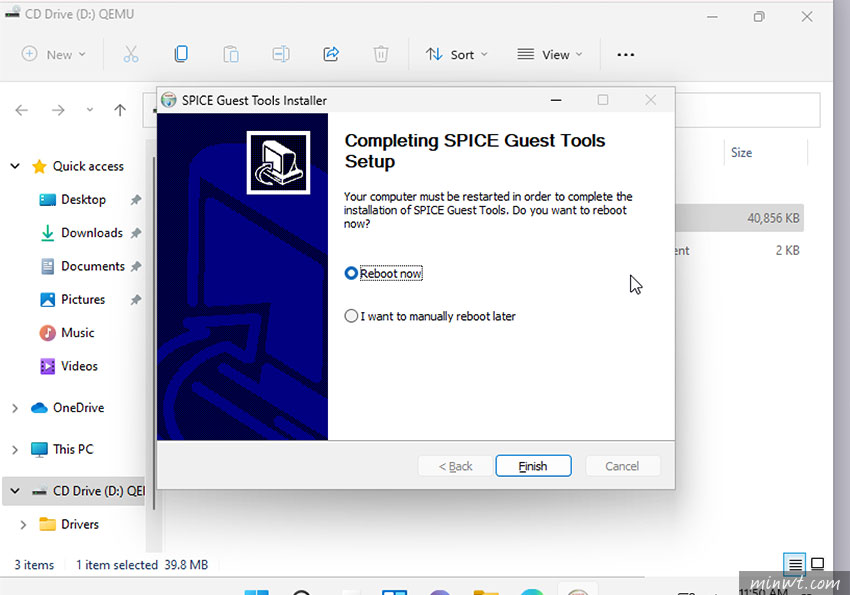Click the Documents pin icon

(x=136, y=267)
